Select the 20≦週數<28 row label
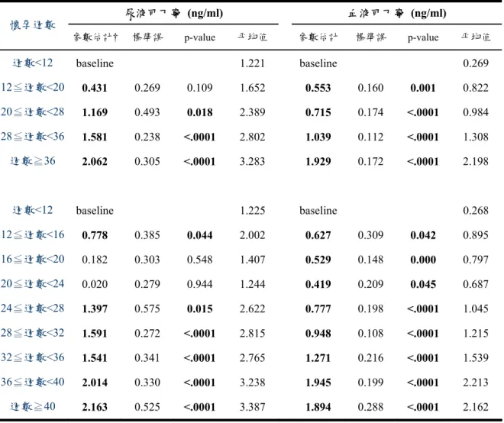 click(x=33, y=111)
